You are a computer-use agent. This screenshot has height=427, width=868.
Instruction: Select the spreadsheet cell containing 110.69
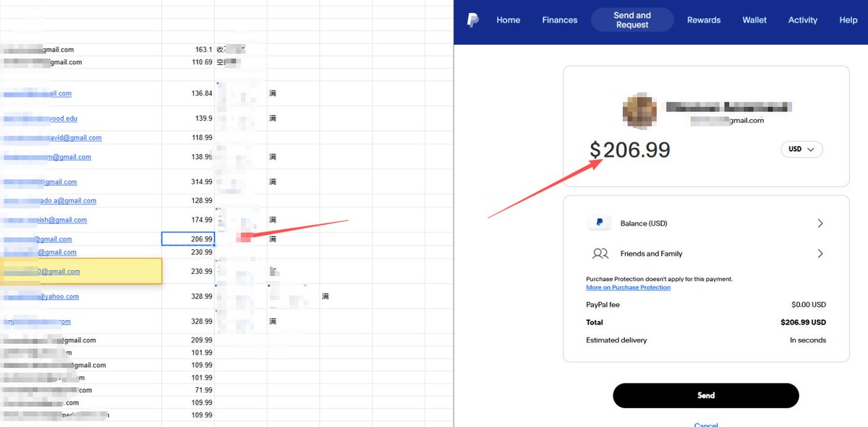[x=188, y=62]
